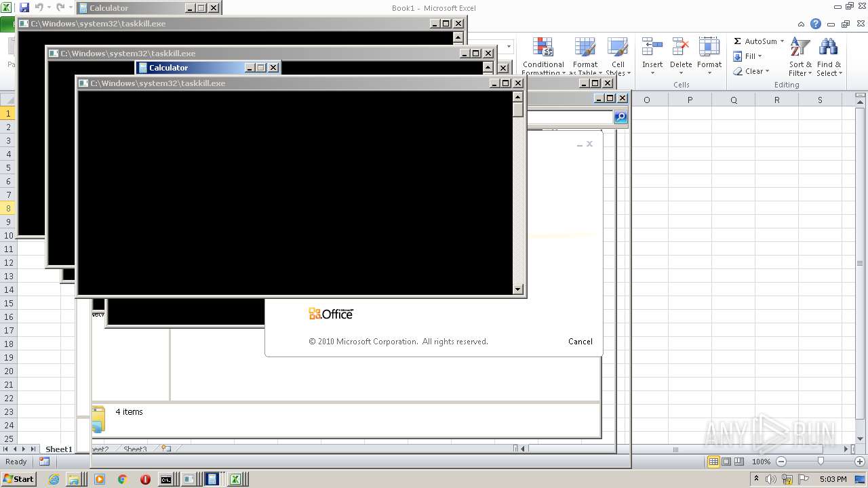Open Conditional Formatting in Excel ribbon
Viewport: 868px width, 488px height.
pyautogui.click(x=542, y=56)
